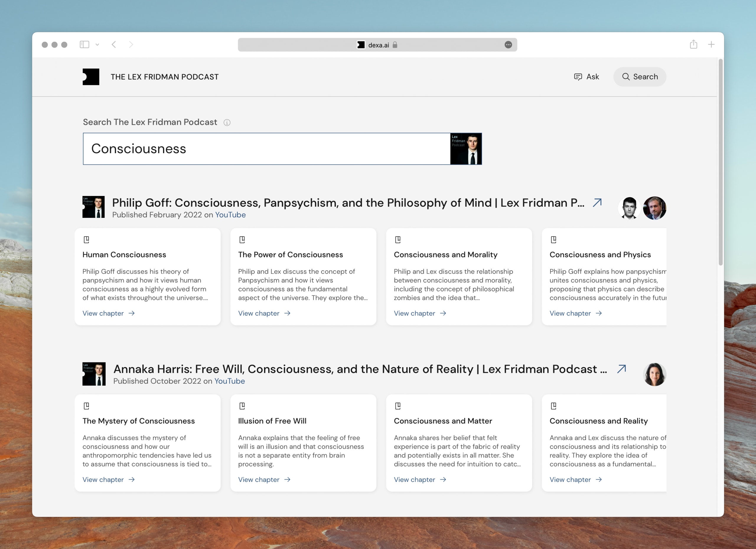Image resolution: width=756 pixels, height=549 pixels.
Task: Click the Consciousness and Reality card title
Action: [598, 421]
